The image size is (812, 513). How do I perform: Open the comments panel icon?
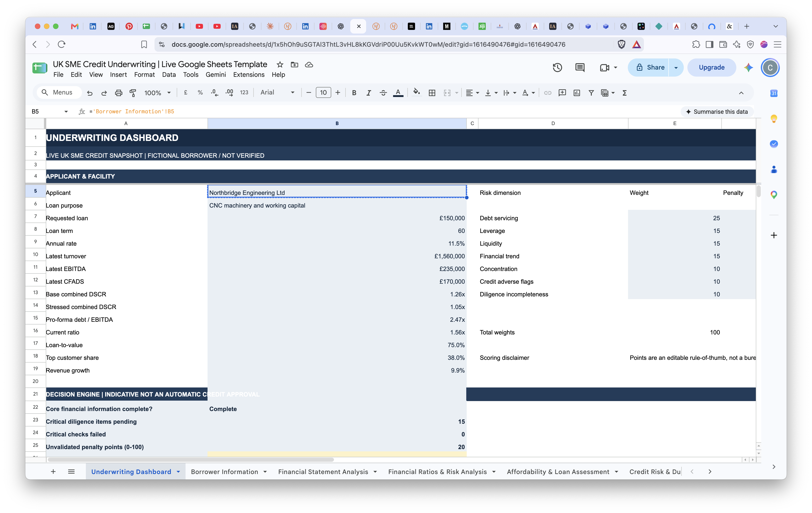[580, 68]
